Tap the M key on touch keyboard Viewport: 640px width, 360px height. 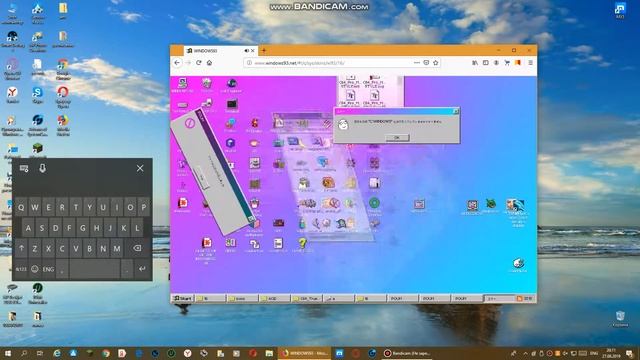click(x=117, y=248)
